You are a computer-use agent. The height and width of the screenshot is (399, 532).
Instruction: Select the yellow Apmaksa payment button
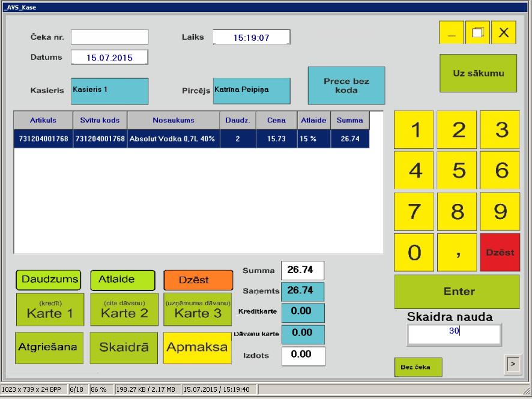(197, 347)
